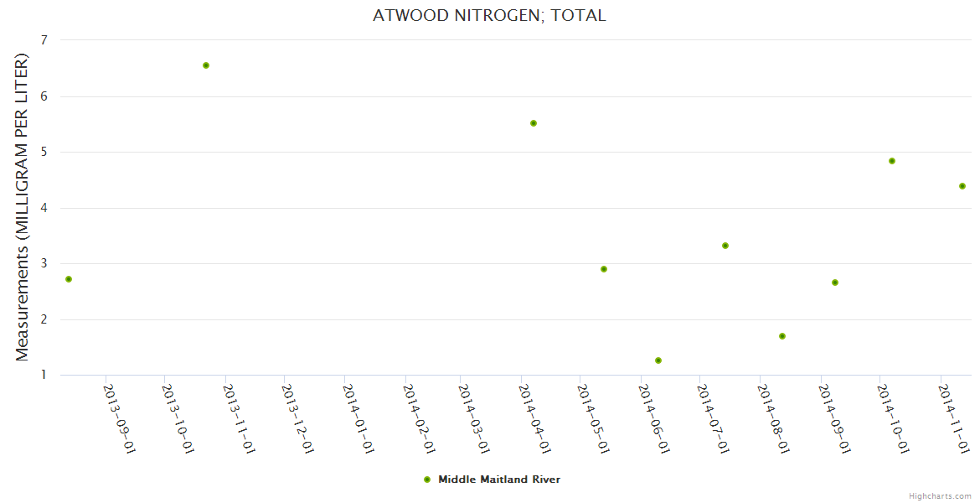Select the July 2014 data point near 3.3

[725, 246]
